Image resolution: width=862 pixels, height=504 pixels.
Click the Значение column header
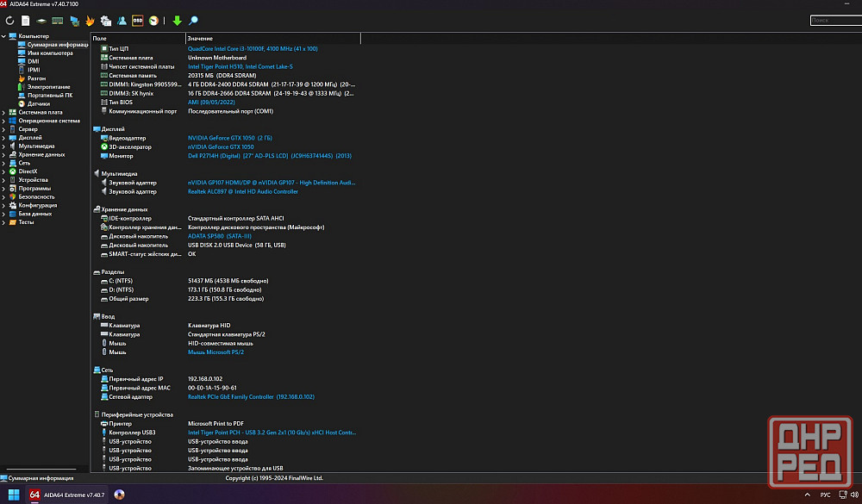(x=273, y=39)
